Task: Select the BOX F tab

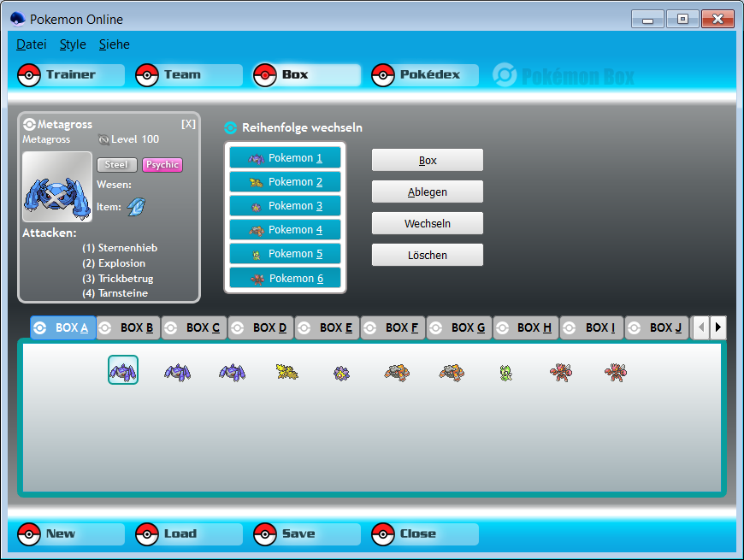Action: pos(393,327)
